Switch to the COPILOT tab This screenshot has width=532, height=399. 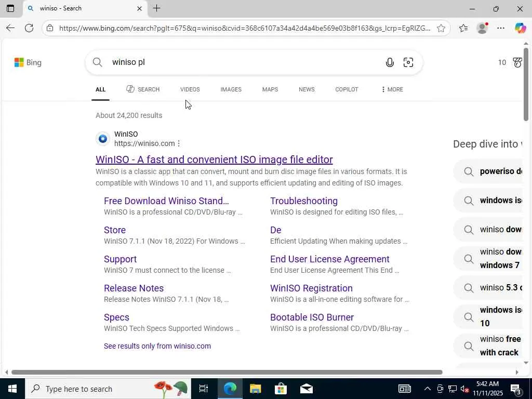click(x=347, y=89)
